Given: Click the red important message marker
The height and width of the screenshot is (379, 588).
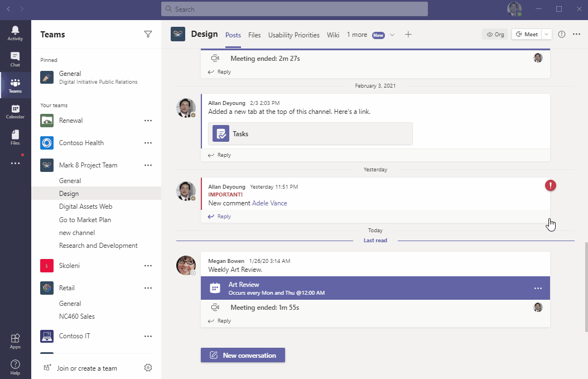Looking at the screenshot, I should (551, 185).
